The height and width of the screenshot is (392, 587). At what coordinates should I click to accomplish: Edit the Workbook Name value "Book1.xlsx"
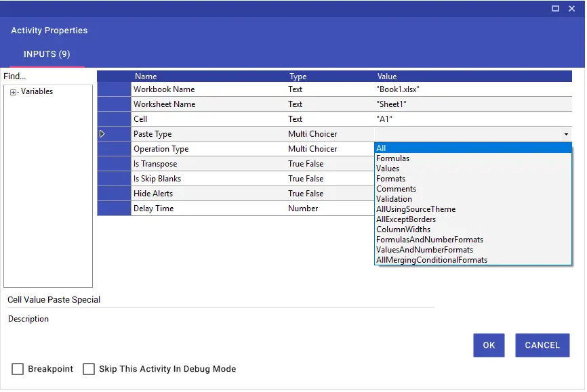[473, 89]
